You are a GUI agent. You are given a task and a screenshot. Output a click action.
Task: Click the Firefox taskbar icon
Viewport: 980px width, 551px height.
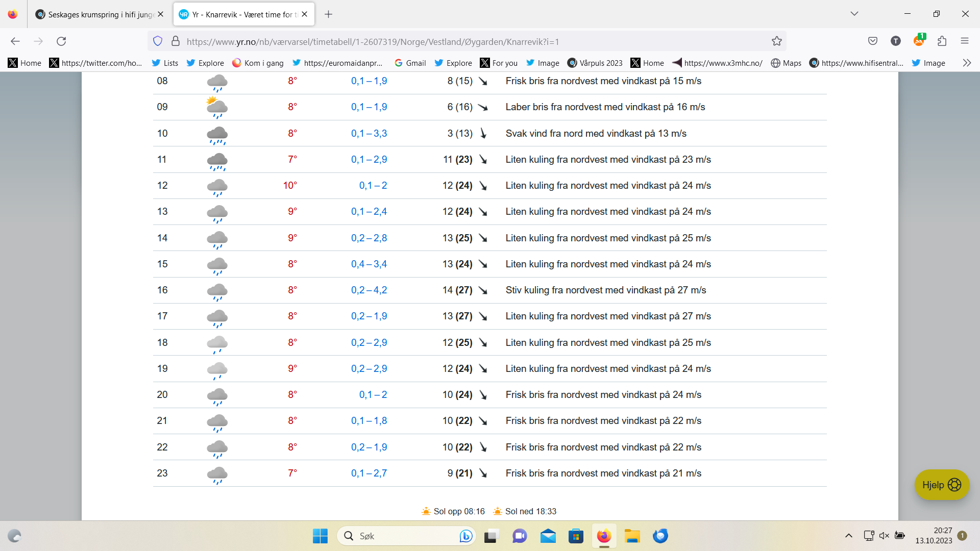click(604, 536)
